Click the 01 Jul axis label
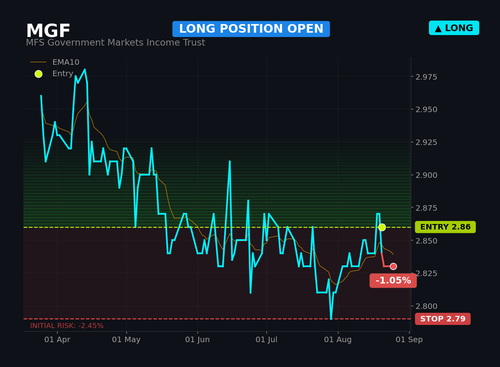500x367 pixels. [266, 340]
